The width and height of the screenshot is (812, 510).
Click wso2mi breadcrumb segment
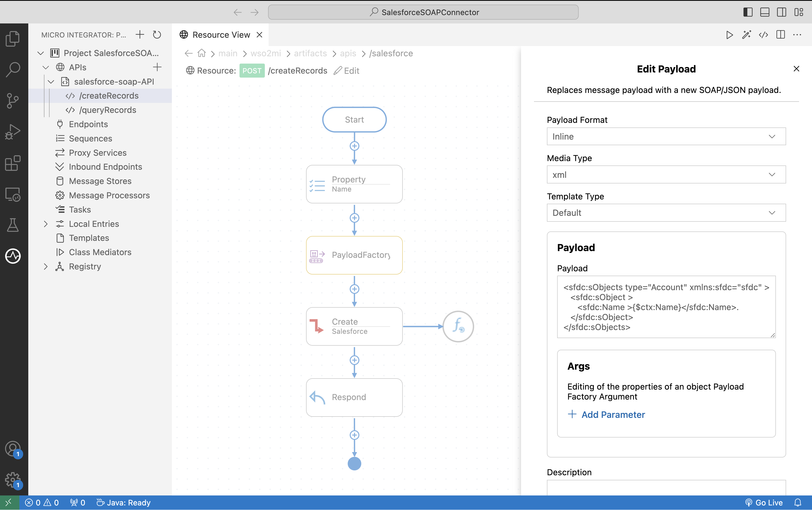point(266,53)
